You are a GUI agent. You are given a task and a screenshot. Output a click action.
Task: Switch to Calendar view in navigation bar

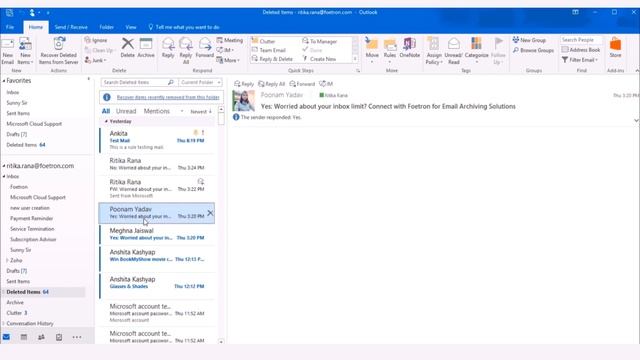[24, 337]
